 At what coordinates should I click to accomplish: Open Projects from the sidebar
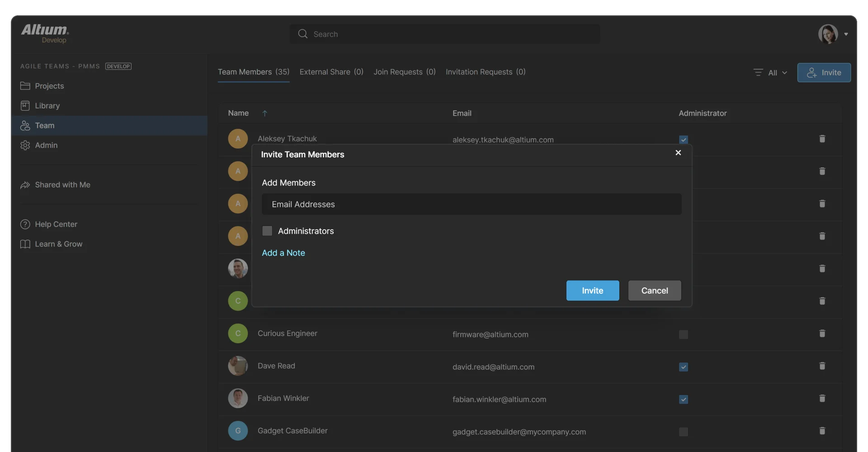click(49, 86)
